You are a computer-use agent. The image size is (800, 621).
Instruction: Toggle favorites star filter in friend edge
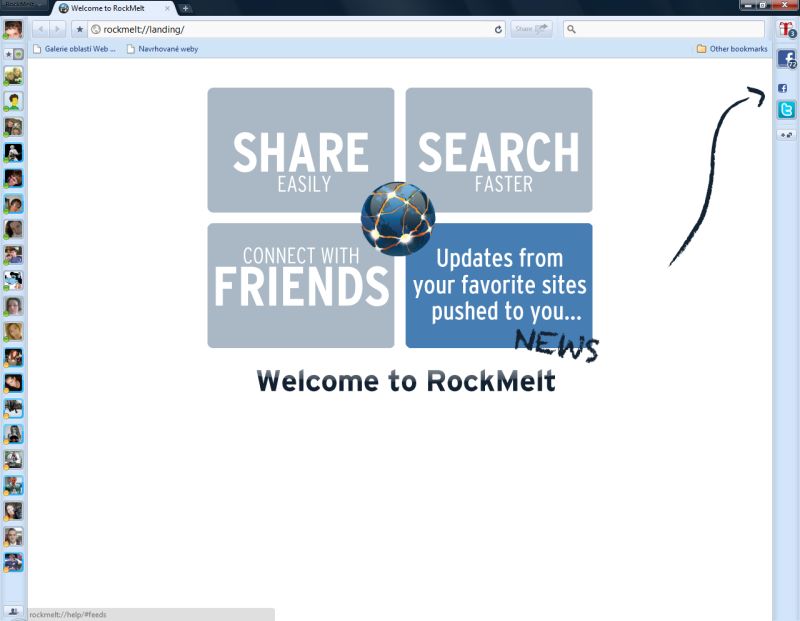tap(8, 54)
